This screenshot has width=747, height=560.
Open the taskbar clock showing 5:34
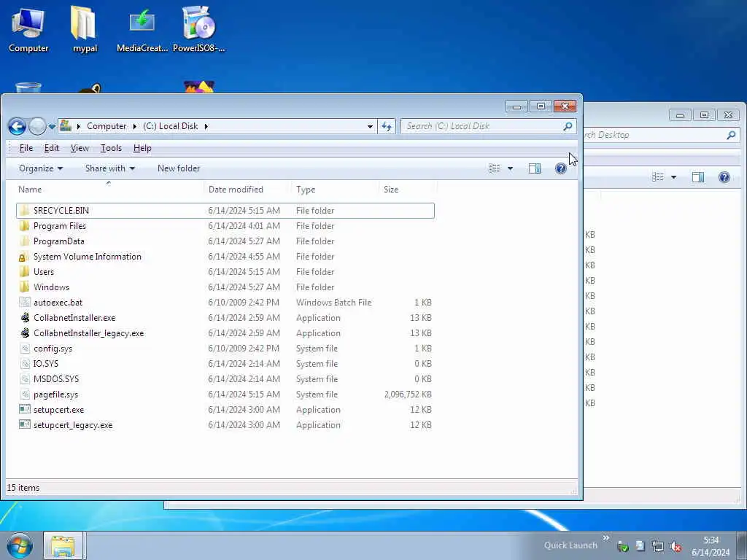(x=711, y=546)
